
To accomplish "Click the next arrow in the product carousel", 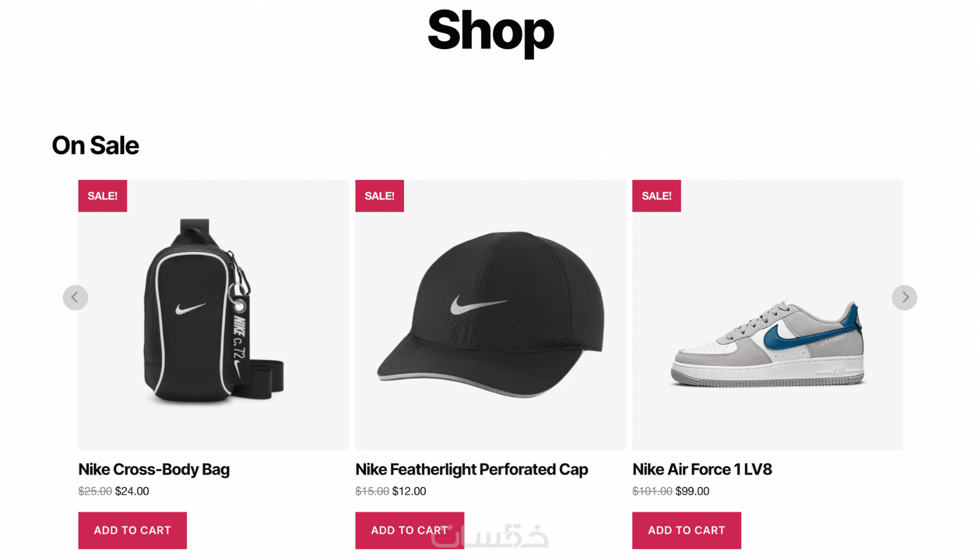I will coord(904,298).
